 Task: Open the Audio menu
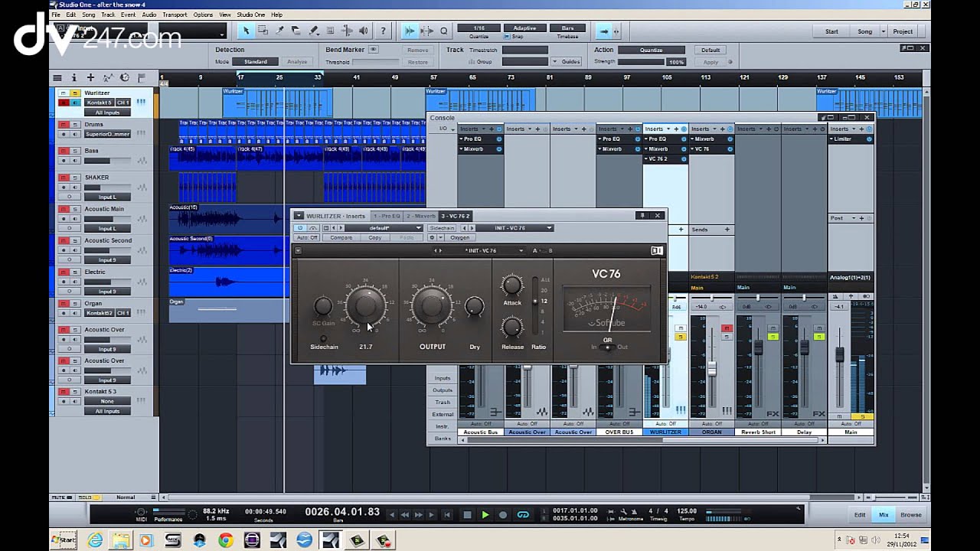tap(149, 15)
